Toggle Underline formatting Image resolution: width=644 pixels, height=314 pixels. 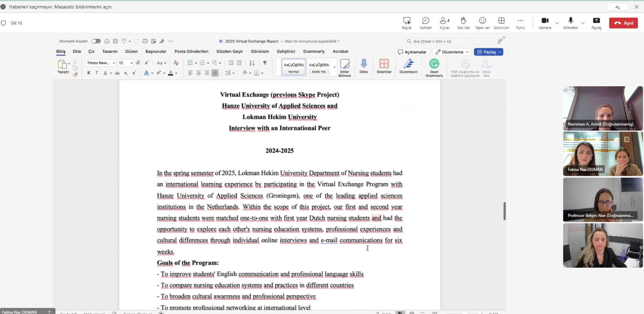click(x=105, y=73)
